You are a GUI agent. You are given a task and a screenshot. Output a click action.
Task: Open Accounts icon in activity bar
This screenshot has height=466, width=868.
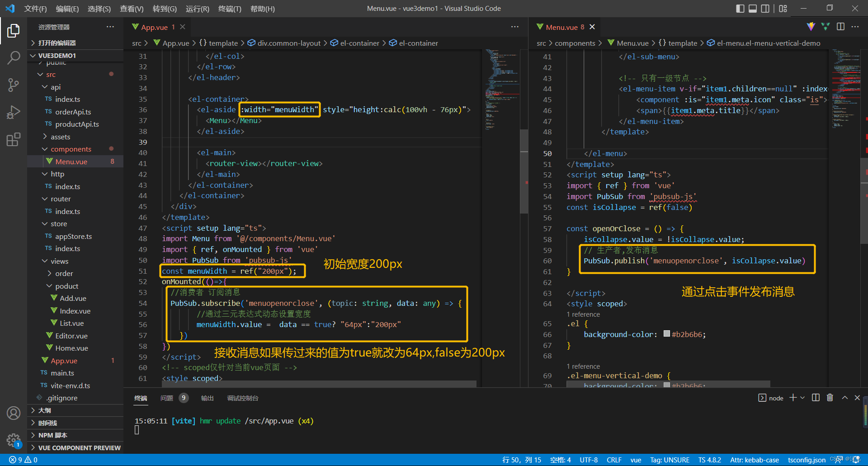tap(14, 413)
